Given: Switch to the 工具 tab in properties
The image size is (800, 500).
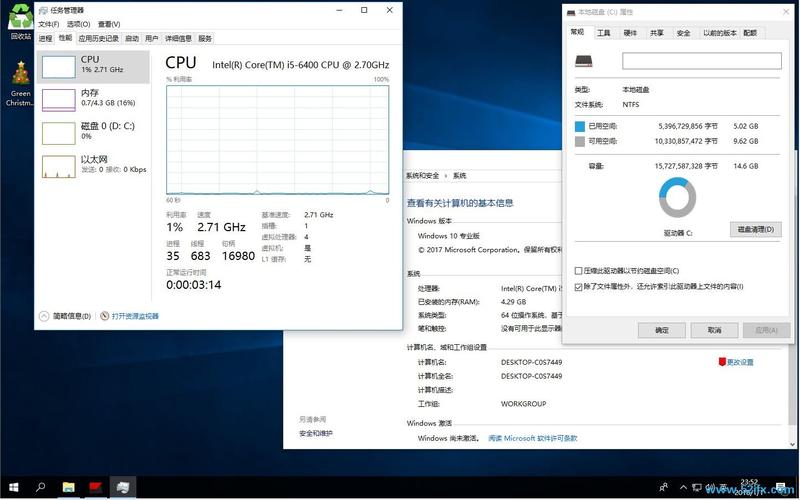Looking at the screenshot, I should (x=604, y=33).
